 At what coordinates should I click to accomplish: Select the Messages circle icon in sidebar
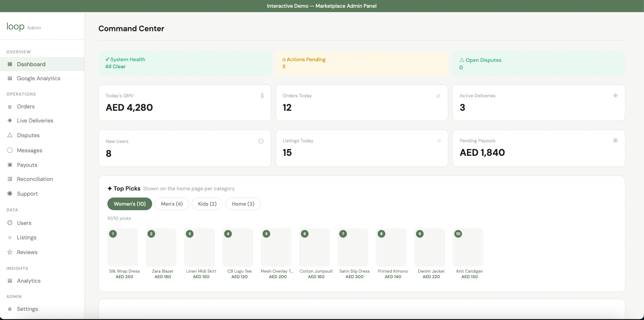pos(10,150)
